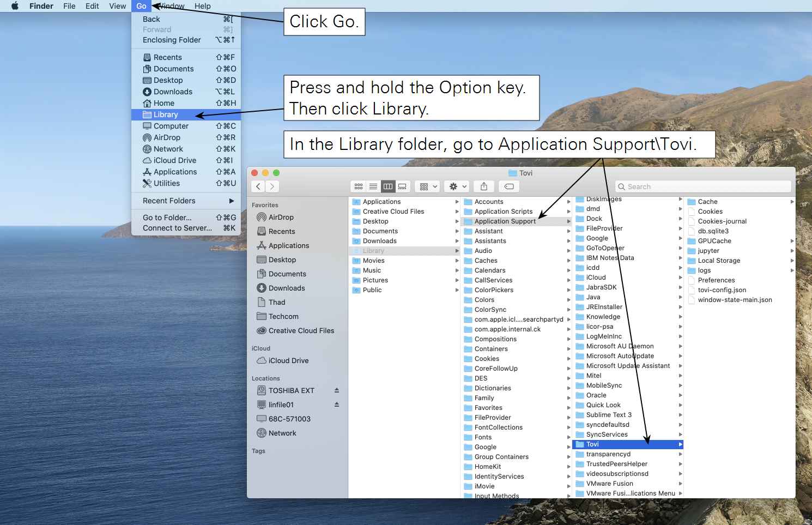
Task: Eject the TOSHIBA EXT drive
Action: click(x=337, y=390)
